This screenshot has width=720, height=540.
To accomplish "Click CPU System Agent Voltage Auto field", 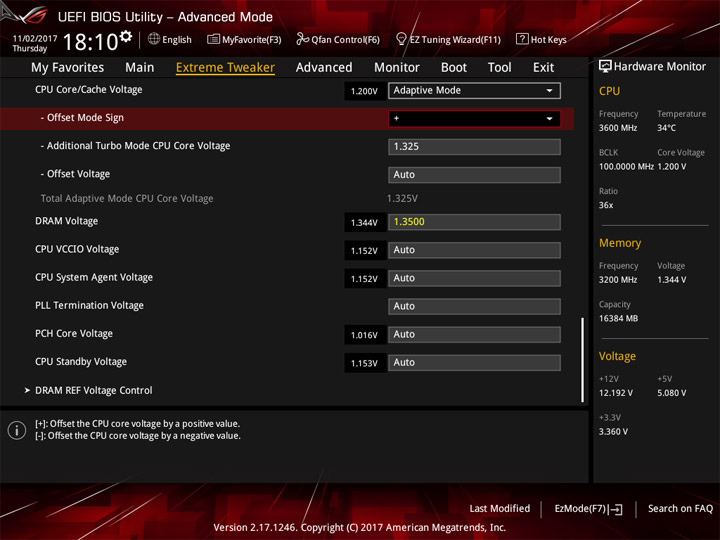I will click(x=474, y=278).
